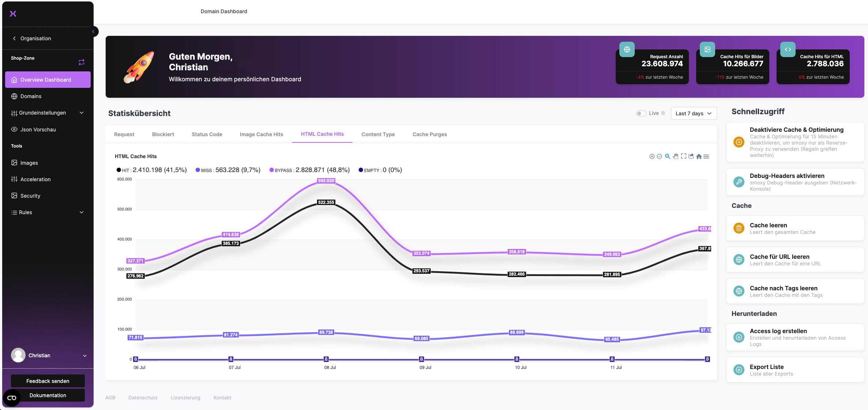This screenshot has width=868, height=410.
Task: Enable the Live toggle switch
Action: coord(641,113)
